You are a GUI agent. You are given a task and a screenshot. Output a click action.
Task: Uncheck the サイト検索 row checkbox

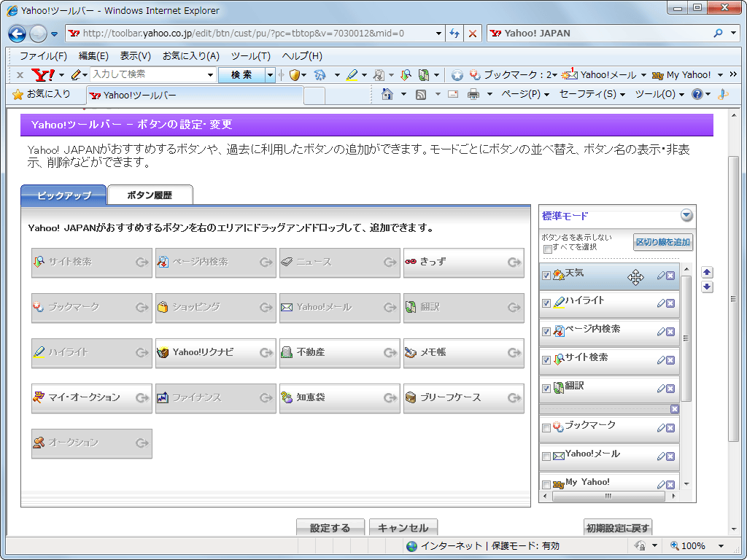point(546,360)
